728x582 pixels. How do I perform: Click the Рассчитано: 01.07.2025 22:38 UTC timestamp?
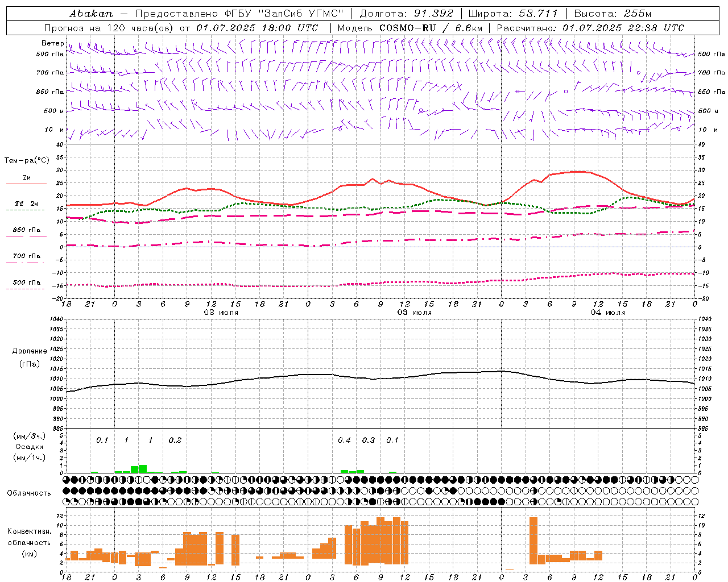(590, 28)
